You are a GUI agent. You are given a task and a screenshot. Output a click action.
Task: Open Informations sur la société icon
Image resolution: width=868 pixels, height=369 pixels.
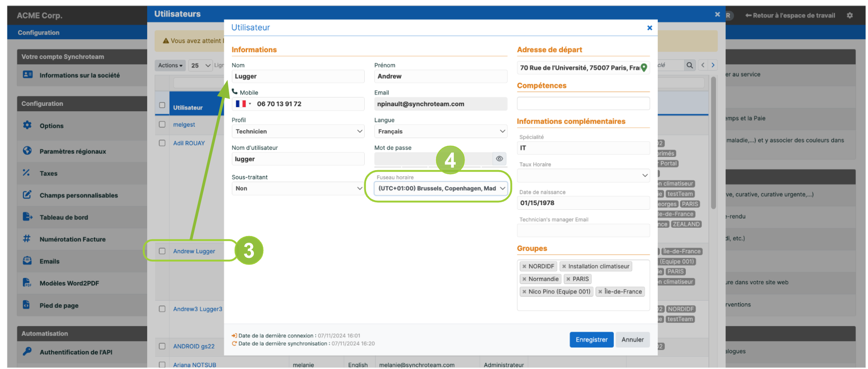point(28,75)
